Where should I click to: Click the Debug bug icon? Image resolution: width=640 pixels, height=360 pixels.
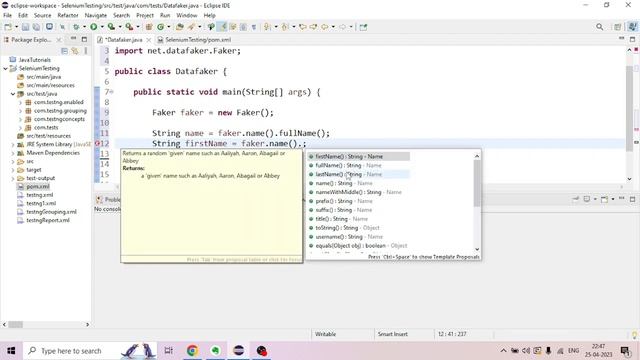[x=76, y=27]
